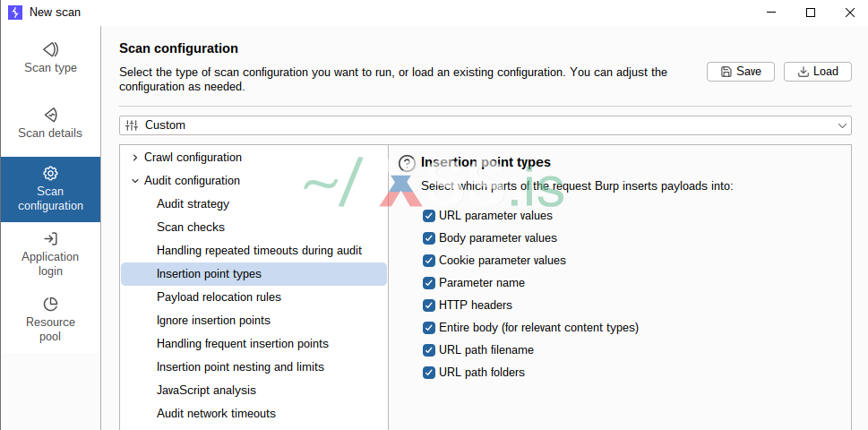Click the Burp lightning logo in title bar
Image resolution: width=868 pixels, height=430 pixels.
click(14, 13)
